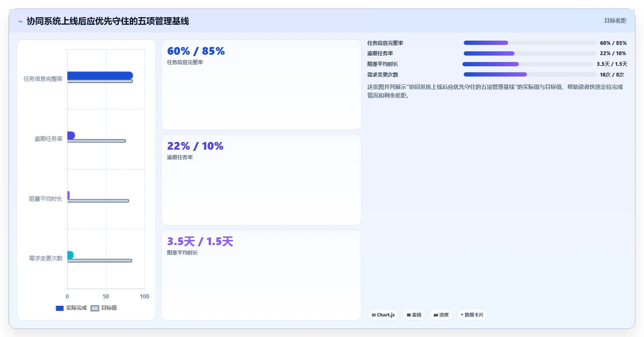
Task: Click the 需求变更次数 chart axis label
Action: tap(46, 258)
